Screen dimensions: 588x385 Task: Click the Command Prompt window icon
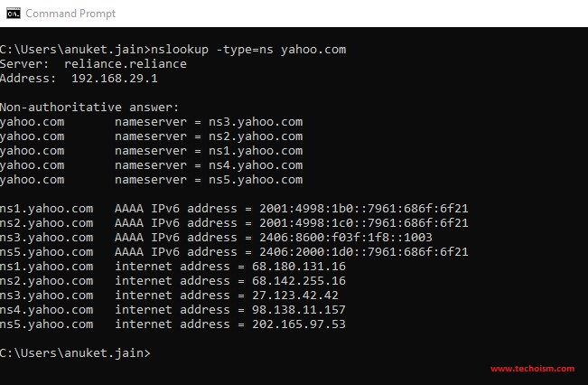[x=14, y=14]
